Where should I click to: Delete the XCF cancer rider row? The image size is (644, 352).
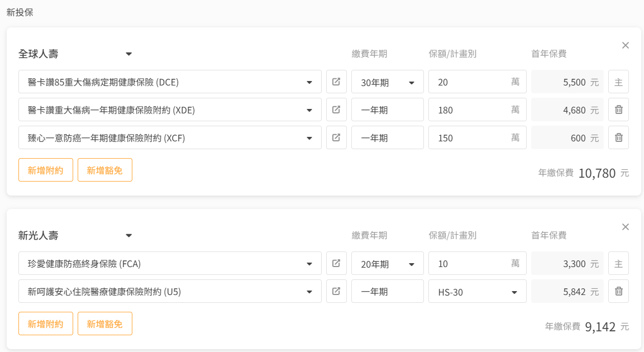618,137
